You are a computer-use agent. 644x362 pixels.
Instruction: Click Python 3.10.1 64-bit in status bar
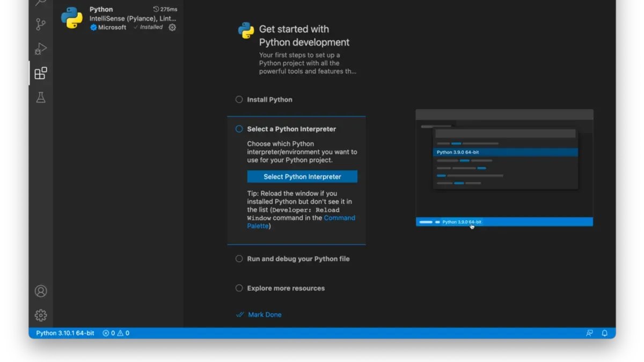pos(65,333)
